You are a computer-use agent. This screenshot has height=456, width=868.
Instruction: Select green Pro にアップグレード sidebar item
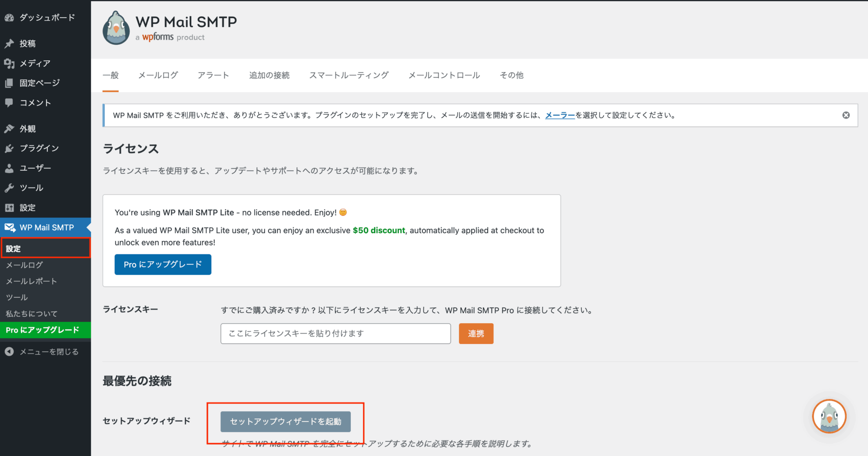click(x=42, y=330)
